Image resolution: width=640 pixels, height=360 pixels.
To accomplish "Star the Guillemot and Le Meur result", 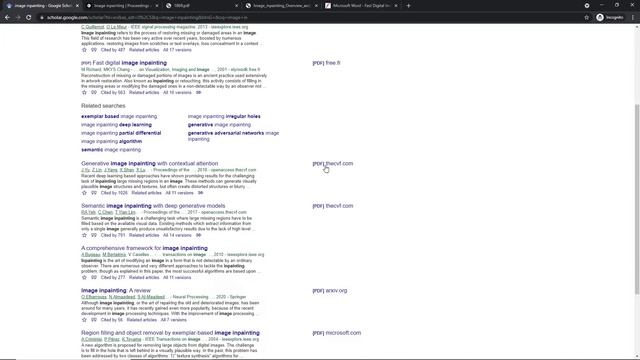I will 84,50.
